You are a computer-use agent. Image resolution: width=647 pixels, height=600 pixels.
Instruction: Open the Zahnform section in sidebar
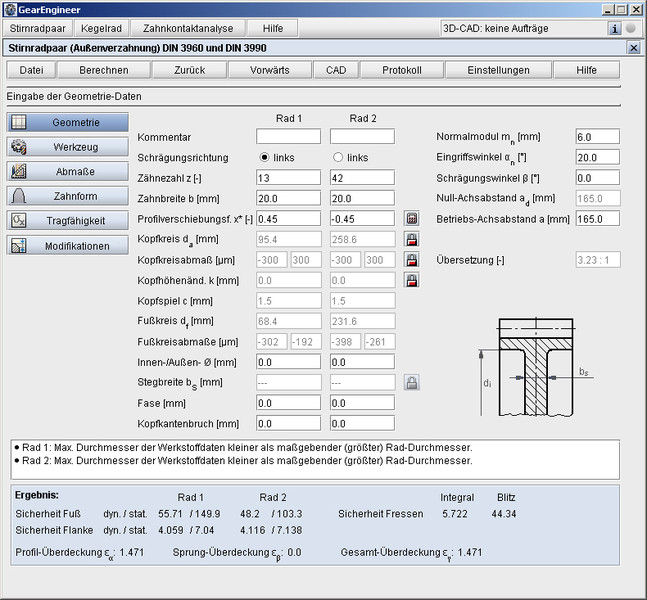coord(68,196)
